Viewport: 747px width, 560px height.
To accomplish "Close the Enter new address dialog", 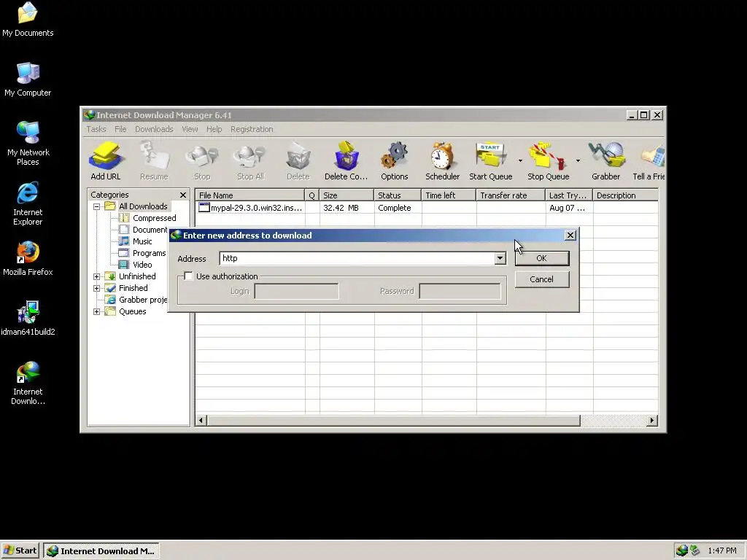I will [570, 236].
